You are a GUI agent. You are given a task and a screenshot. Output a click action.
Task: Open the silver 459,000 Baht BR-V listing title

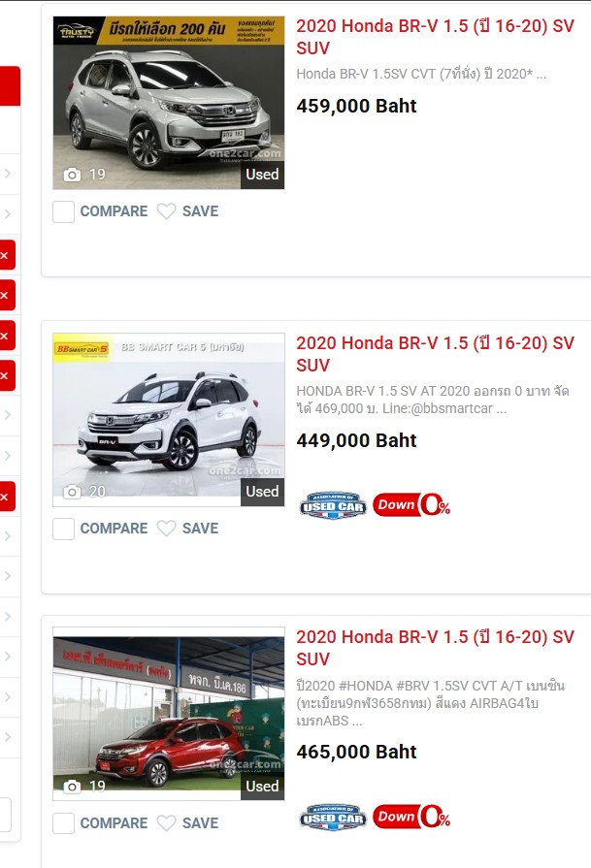[435, 37]
